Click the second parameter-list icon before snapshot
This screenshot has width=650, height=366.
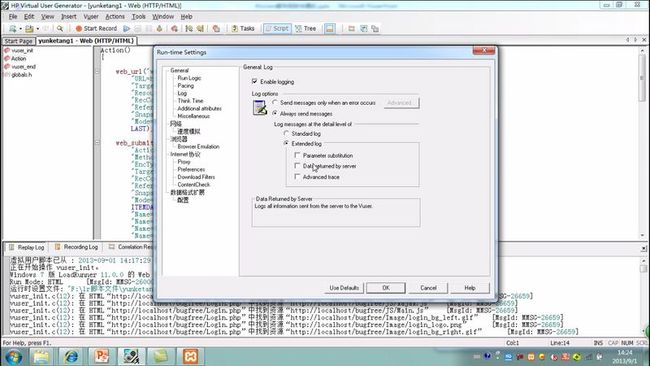pos(201,28)
